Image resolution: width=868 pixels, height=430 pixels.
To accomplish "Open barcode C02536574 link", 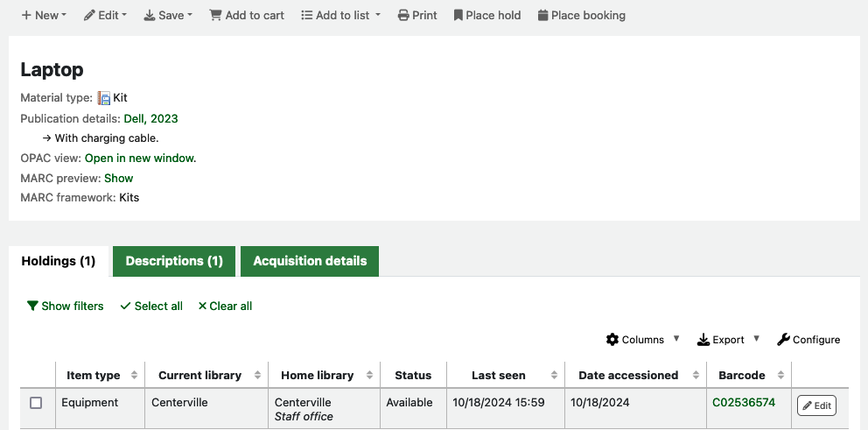I will tap(743, 403).
